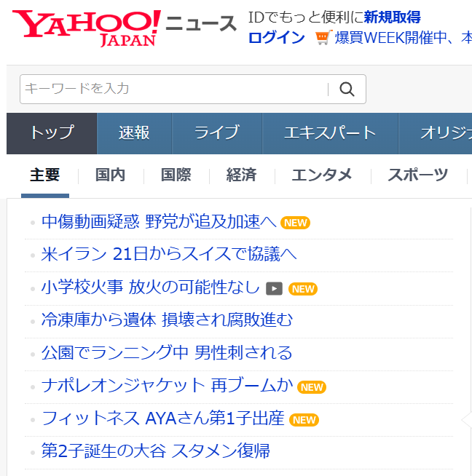Select the トップ navigation tab
Screen dimensions: 472x476
52,133
